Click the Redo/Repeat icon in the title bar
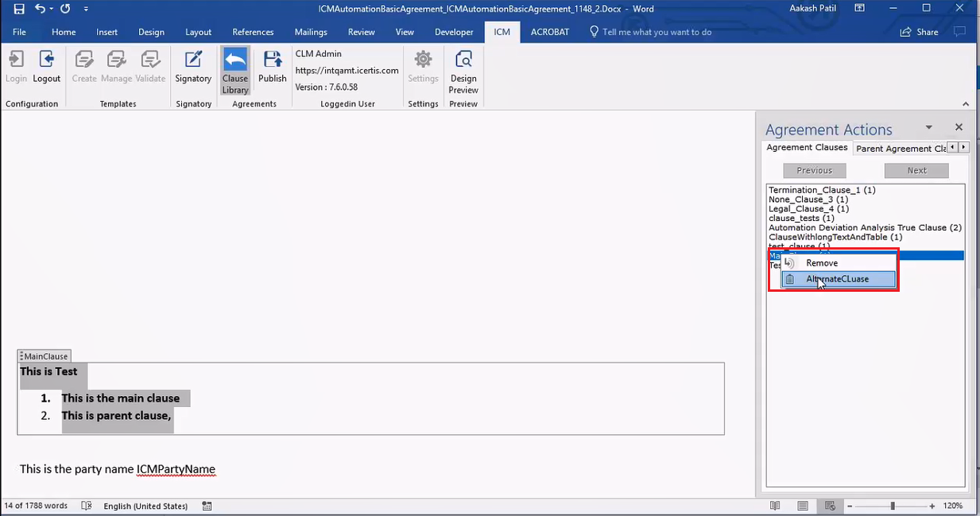Viewport: 980px width, 516px height. pos(65,9)
